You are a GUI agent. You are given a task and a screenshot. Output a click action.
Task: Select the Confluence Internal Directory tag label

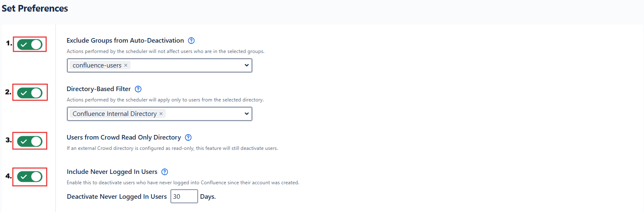(114, 114)
